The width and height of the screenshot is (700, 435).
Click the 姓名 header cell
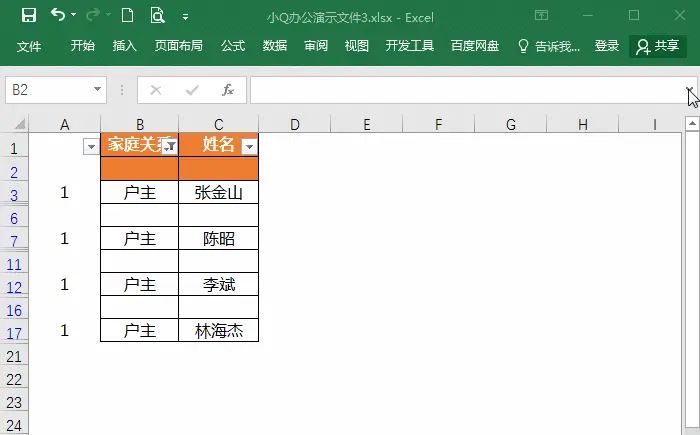[218, 144]
